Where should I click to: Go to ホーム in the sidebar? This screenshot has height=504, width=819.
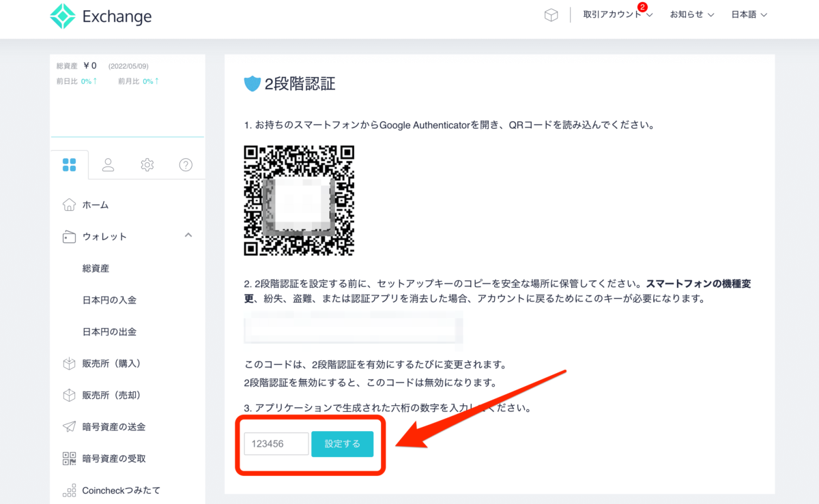[x=96, y=205]
